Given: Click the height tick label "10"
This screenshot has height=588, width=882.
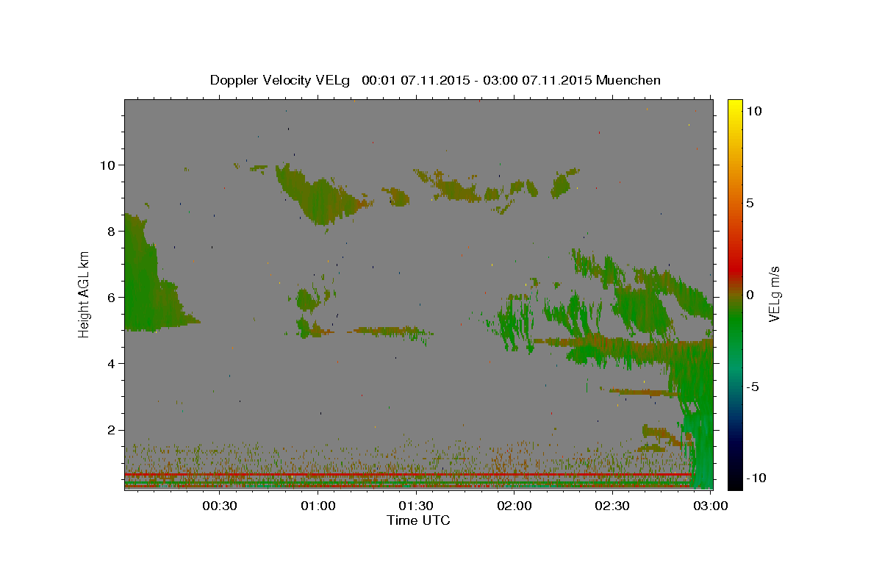Looking at the screenshot, I should pos(107,165).
